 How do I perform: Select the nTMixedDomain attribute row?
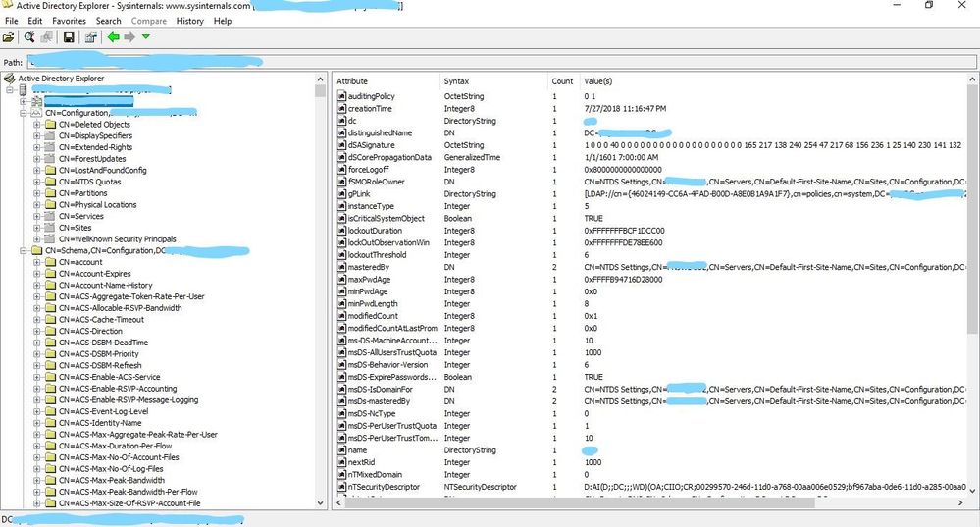(x=650, y=475)
